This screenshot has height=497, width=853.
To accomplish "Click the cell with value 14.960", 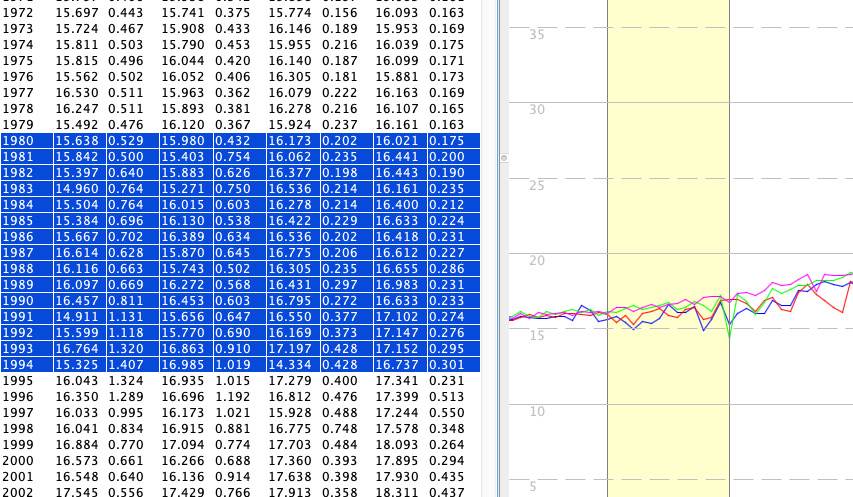I will [x=77, y=189].
